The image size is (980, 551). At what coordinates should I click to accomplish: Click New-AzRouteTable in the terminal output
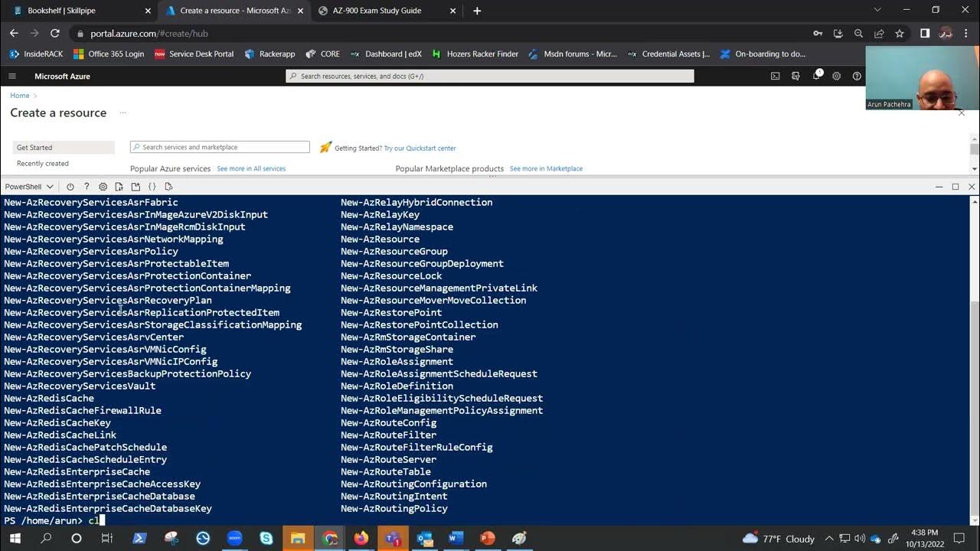pos(386,472)
